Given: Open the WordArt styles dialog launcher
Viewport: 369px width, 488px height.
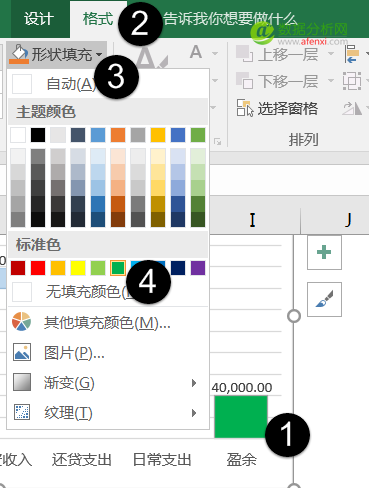Looking at the screenshot, I should 218,142.
